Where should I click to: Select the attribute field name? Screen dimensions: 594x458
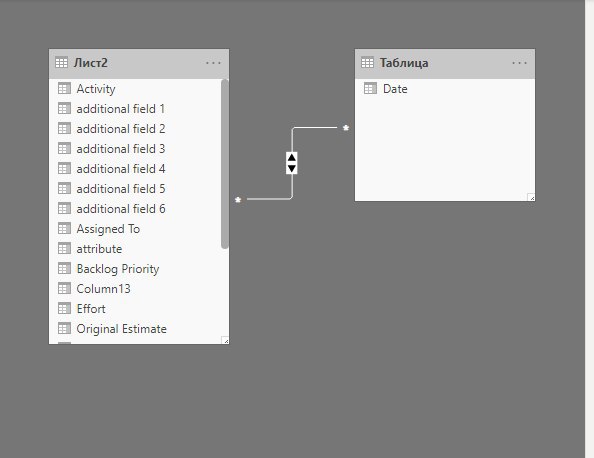point(99,249)
